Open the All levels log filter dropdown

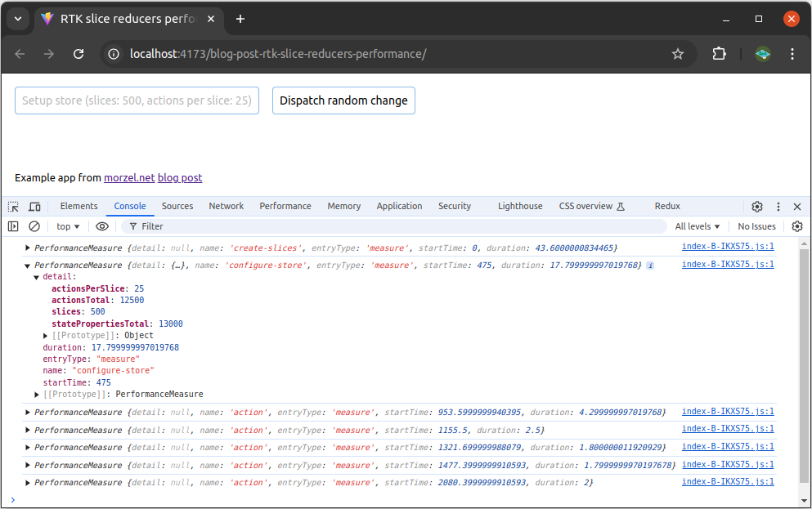[x=698, y=226]
